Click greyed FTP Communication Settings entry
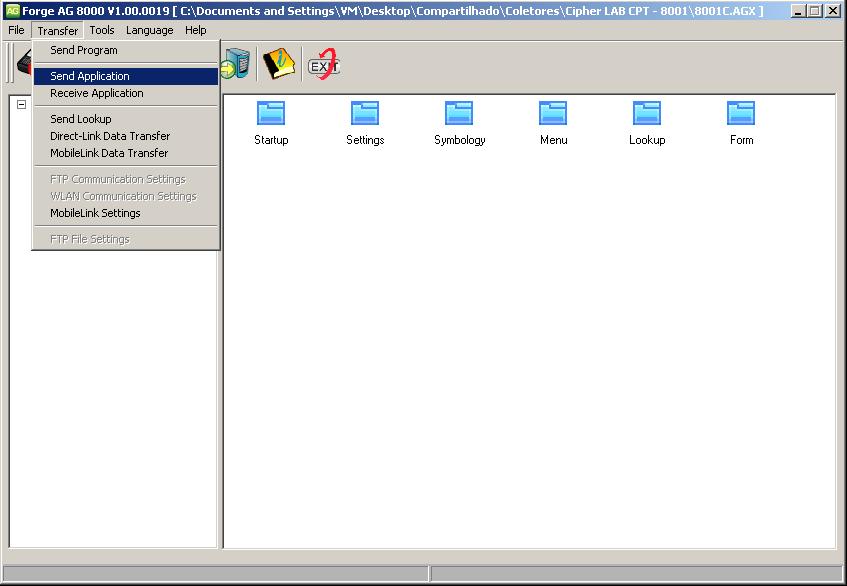 [126, 179]
